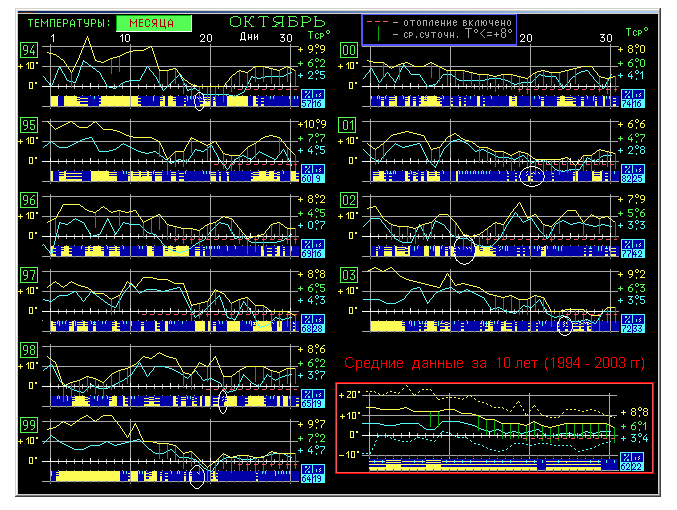This screenshot has height=510, width=677.
Task: Click the precipitation icon in the 97 chart
Action: click(319, 319)
